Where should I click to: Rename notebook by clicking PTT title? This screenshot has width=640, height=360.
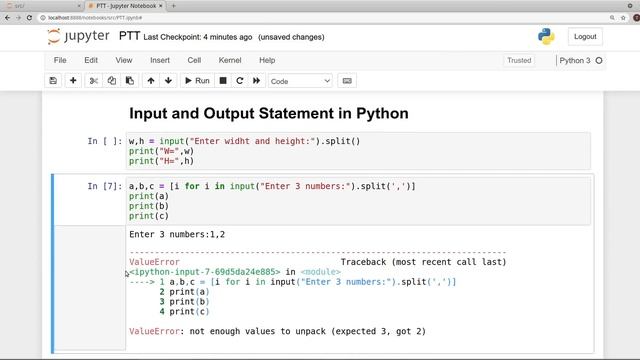click(129, 36)
